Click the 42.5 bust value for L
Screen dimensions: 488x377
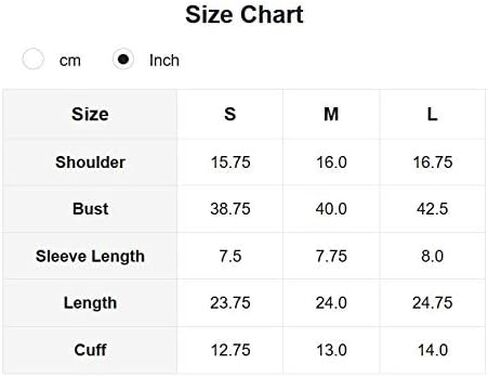(432, 209)
